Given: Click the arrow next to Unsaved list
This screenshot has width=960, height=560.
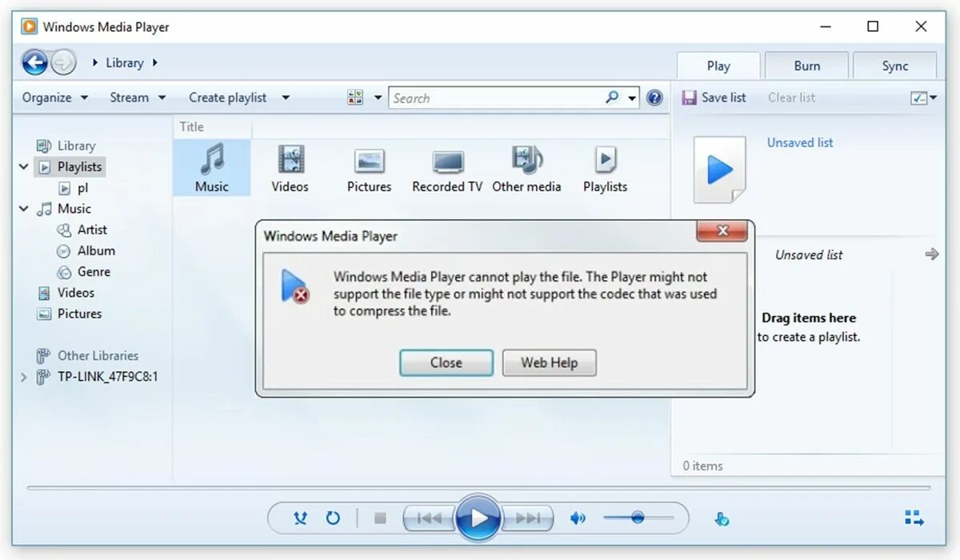Looking at the screenshot, I should coord(931,254).
